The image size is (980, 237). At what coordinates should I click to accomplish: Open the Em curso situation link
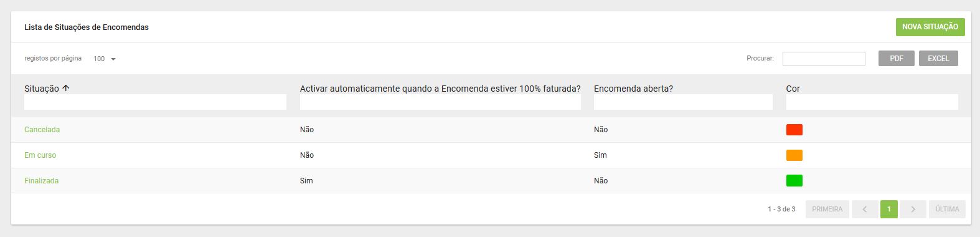40,155
